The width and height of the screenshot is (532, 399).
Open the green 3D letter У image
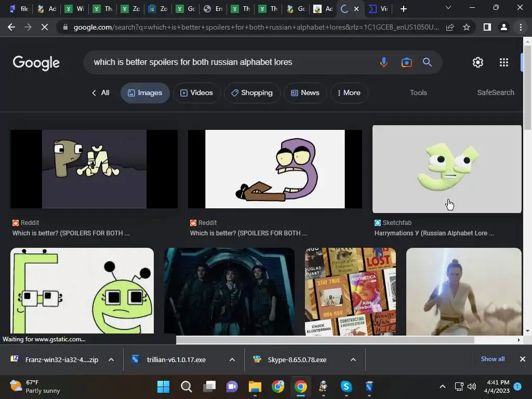[x=447, y=169]
